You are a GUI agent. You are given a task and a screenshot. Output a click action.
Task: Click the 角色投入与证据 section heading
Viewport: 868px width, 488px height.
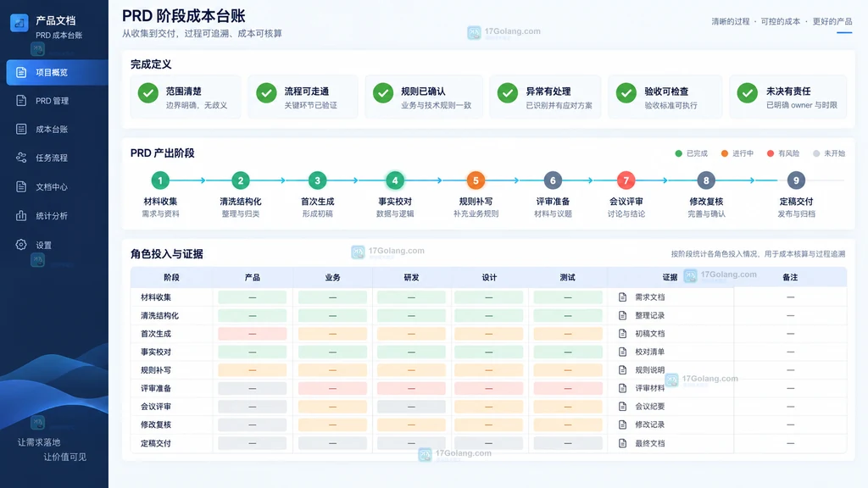[167, 254]
